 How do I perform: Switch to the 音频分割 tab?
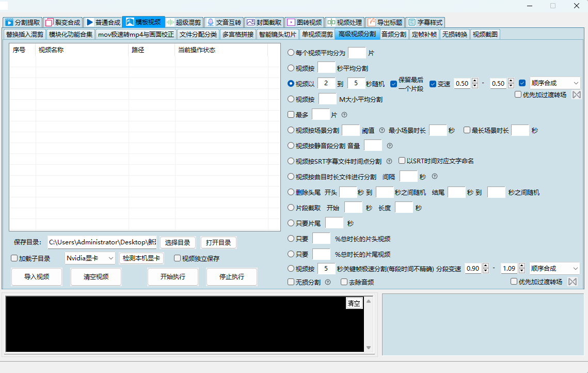[x=394, y=35]
